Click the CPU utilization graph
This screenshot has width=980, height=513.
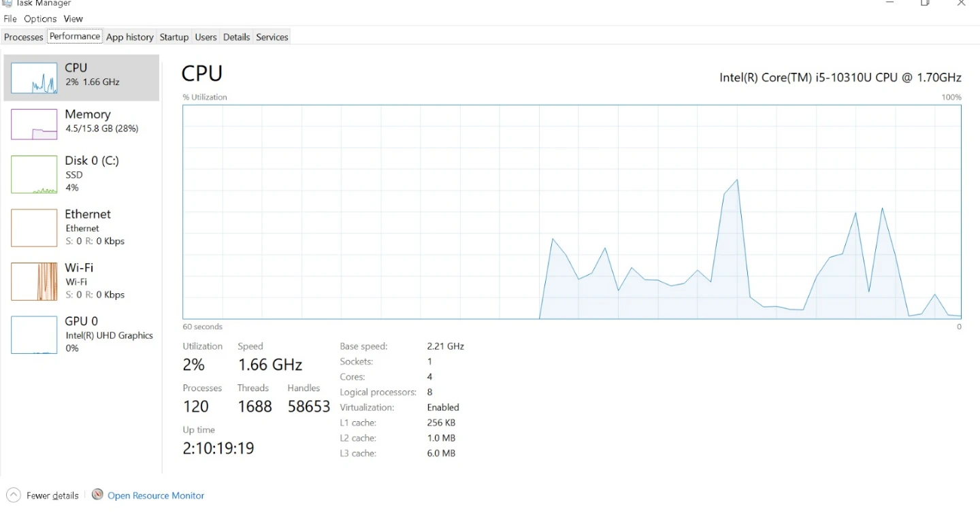[572, 212]
